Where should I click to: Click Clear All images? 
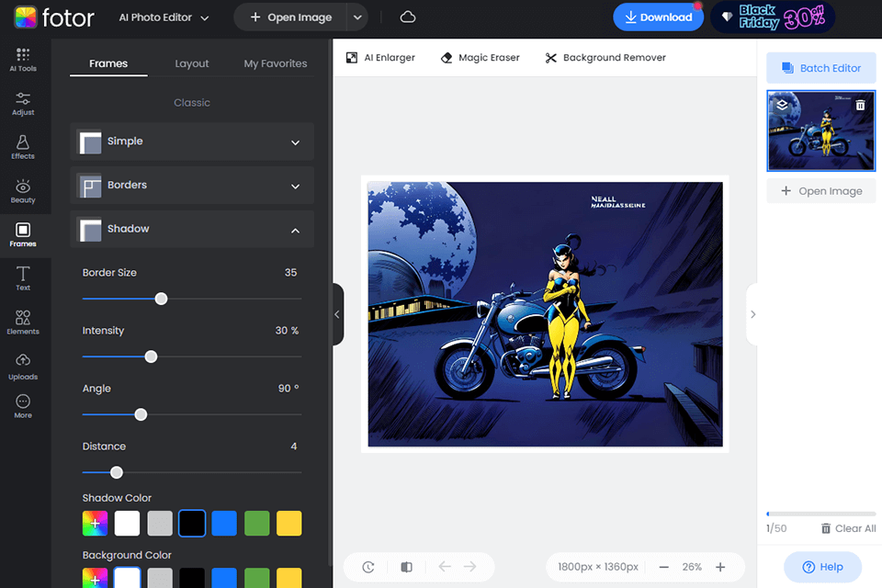tap(848, 528)
